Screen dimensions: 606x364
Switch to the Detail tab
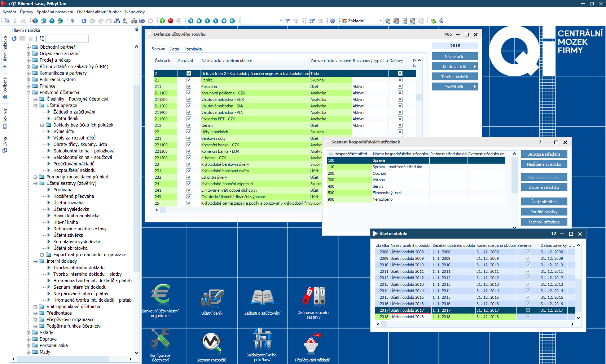click(x=175, y=49)
